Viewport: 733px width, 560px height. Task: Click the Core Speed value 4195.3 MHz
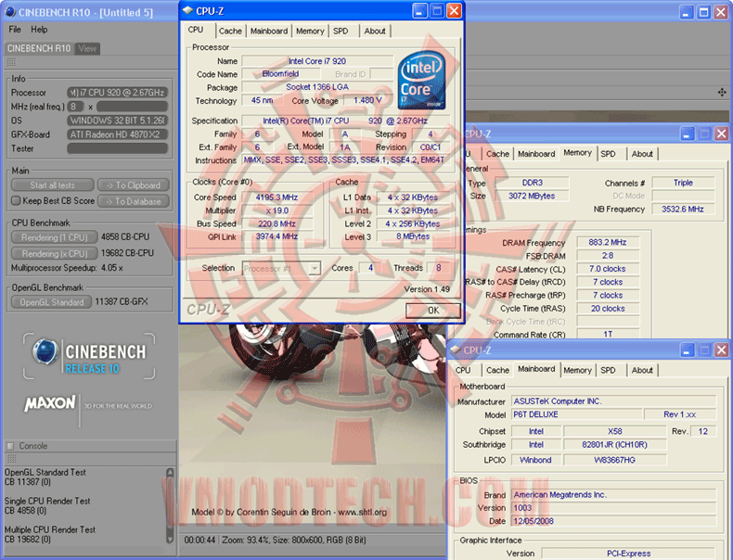pyautogui.click(x=276, y=197)
